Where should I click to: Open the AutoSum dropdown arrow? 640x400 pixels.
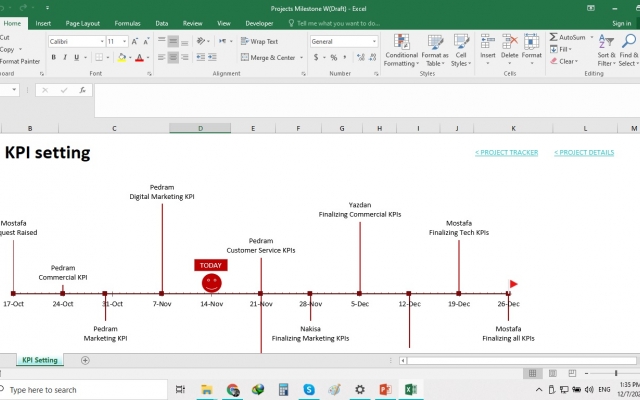tap(591, 37)
